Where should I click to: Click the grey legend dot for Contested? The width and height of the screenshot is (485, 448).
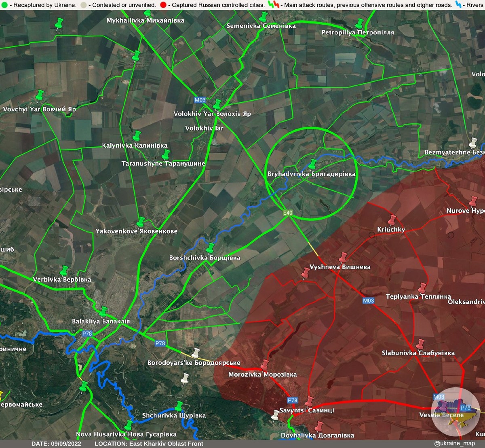point(84,5)
